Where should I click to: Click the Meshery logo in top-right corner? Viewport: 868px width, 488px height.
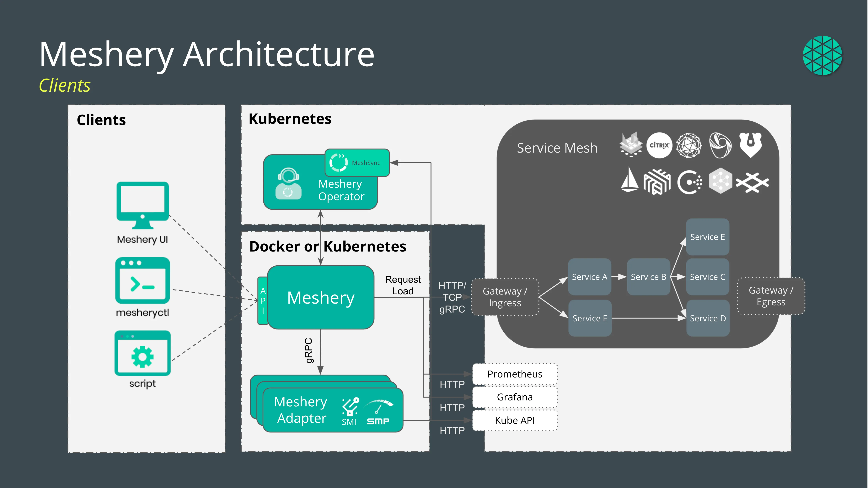822,55
